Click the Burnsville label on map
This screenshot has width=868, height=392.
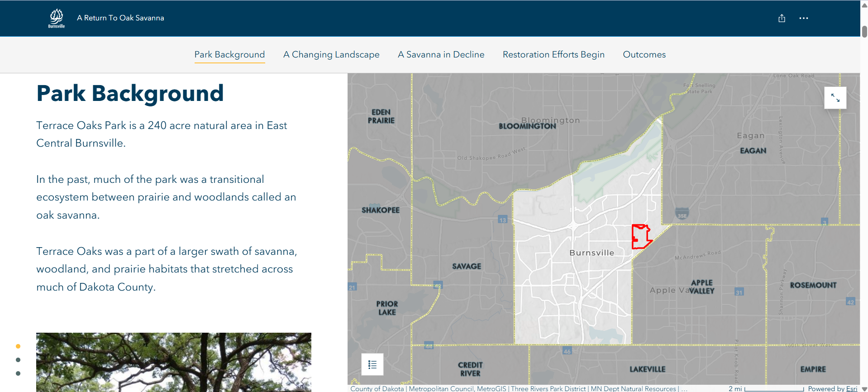(591, 253)
